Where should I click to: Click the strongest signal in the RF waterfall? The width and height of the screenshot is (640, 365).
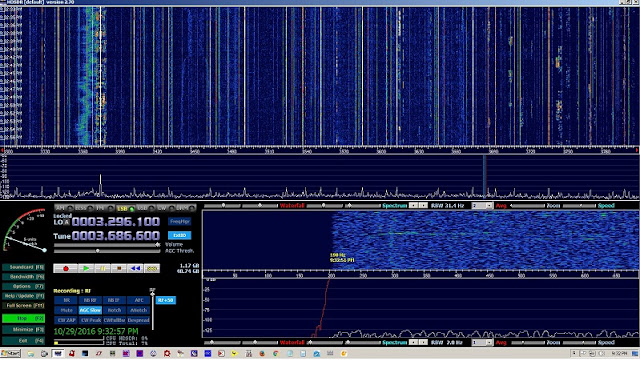(x=100, y=76)
